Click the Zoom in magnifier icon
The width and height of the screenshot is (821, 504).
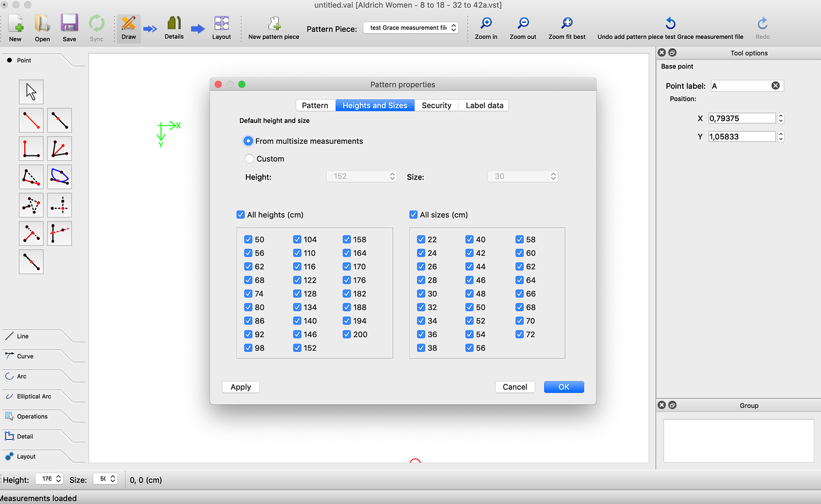pos(486,24)
